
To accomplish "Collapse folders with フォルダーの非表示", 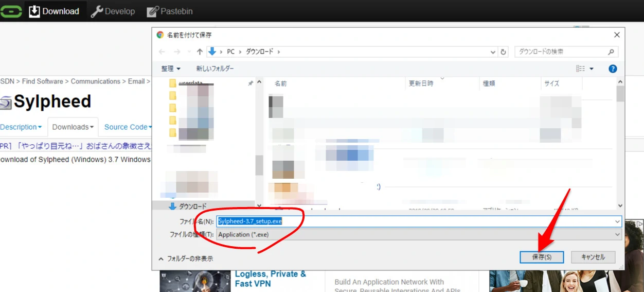I will click(185, 259).
